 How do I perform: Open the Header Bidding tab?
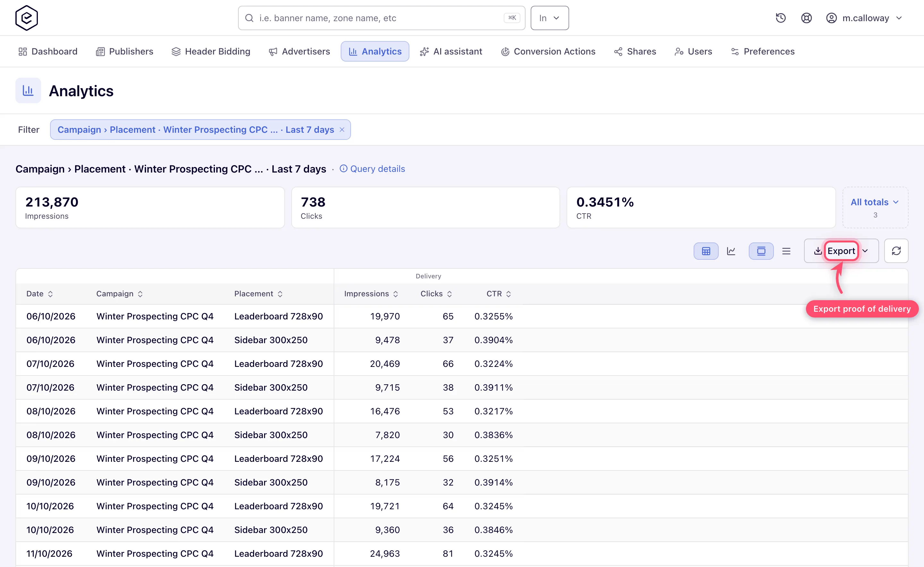211,51
